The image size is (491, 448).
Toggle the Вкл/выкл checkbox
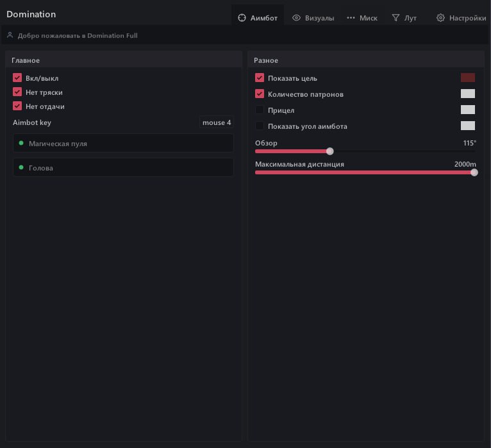[17, 78]
